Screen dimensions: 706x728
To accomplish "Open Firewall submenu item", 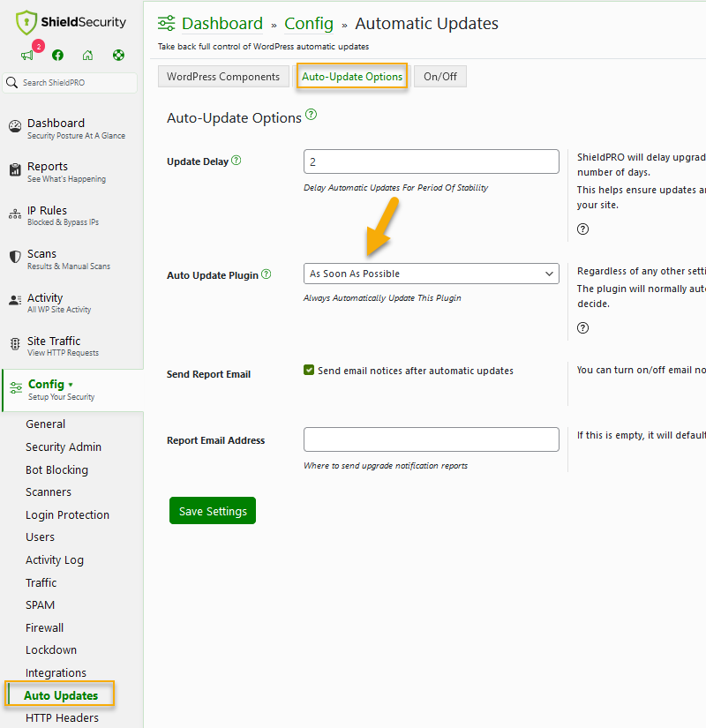I will 45,627.
